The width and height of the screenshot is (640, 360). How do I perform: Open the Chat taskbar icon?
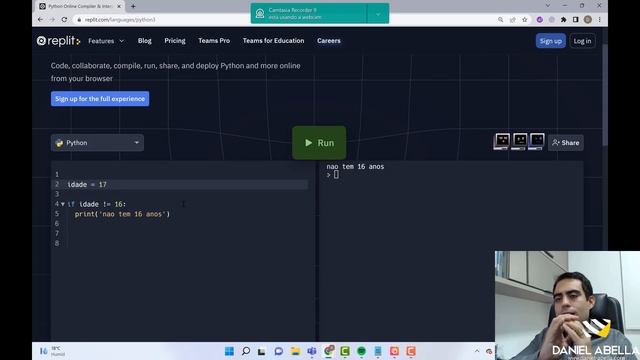(279, 351)
